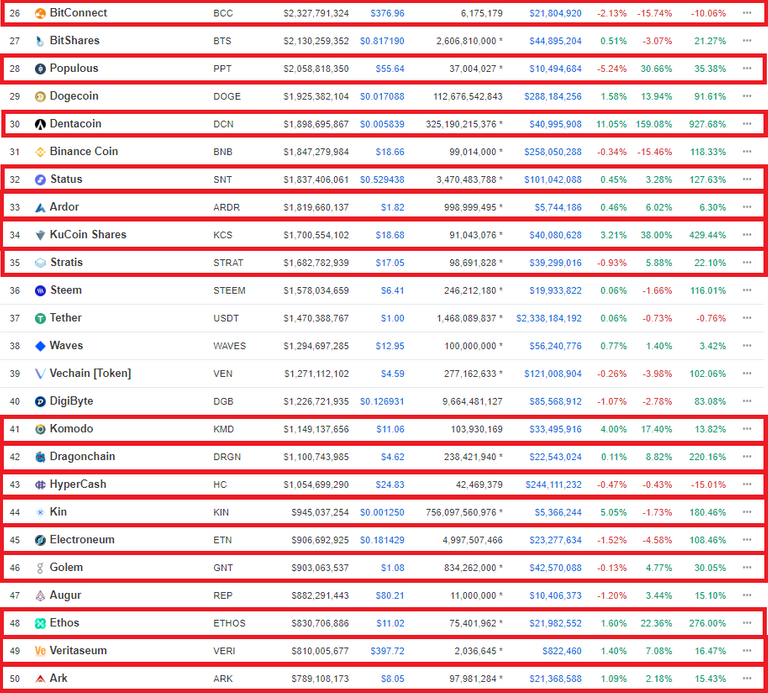Click the DigiByte logo icon

[x=40, y=402]
